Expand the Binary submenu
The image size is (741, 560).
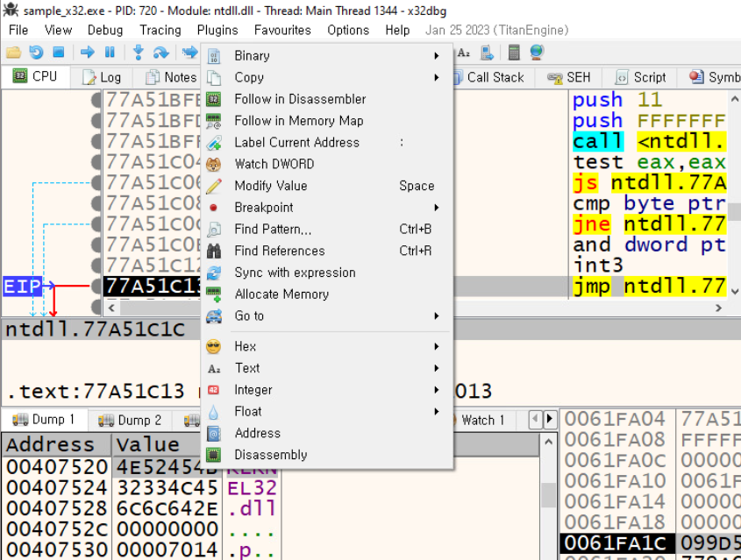coord(329,56)
